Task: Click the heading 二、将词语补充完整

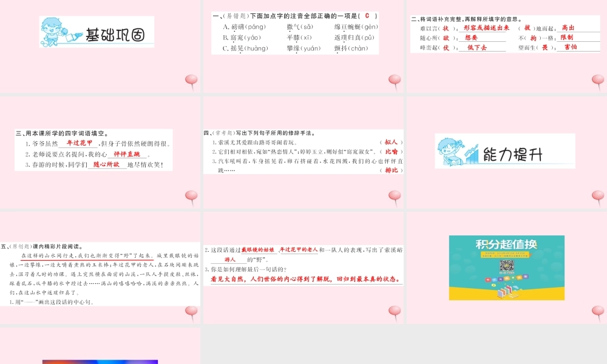Action: (466, 19)
